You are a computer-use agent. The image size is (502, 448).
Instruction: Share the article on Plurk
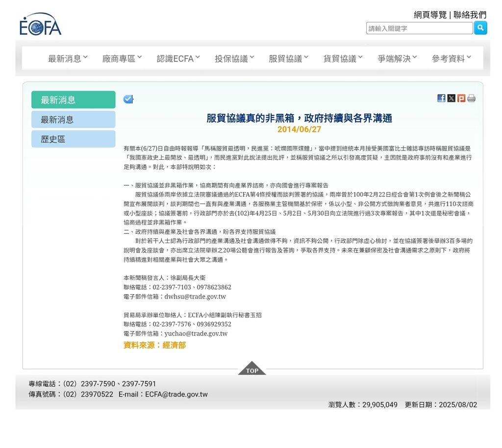coord(461,98)
